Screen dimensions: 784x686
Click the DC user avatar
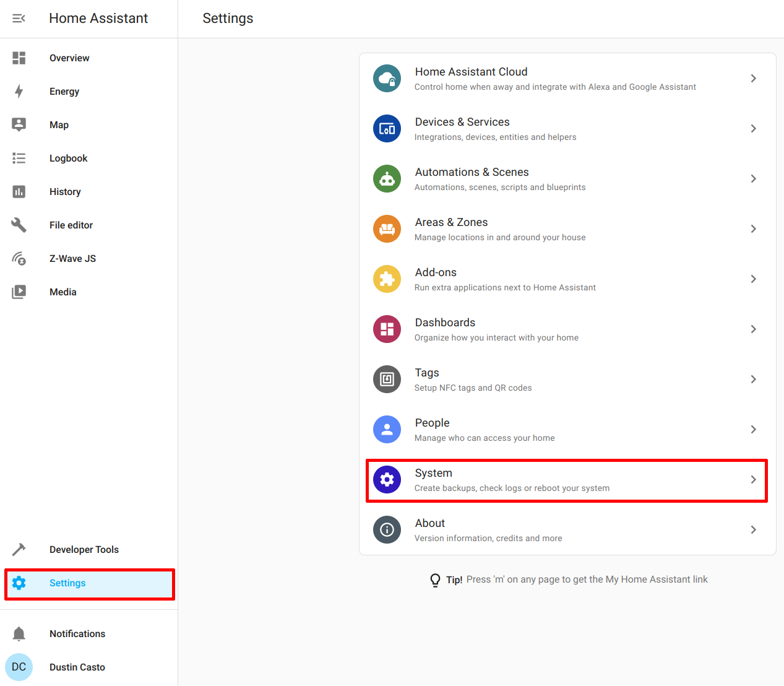pyautogui.click(x=19, y=667)
